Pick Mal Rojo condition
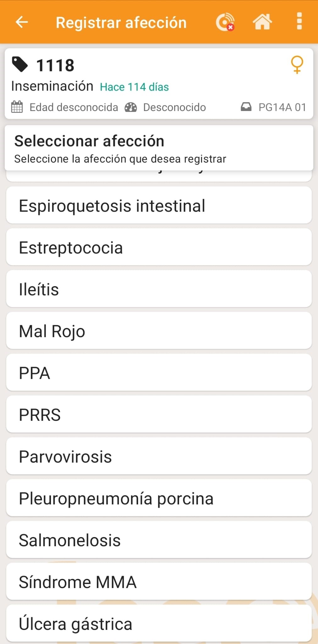This screenshot has height=644, width=318. pos(159,331)
